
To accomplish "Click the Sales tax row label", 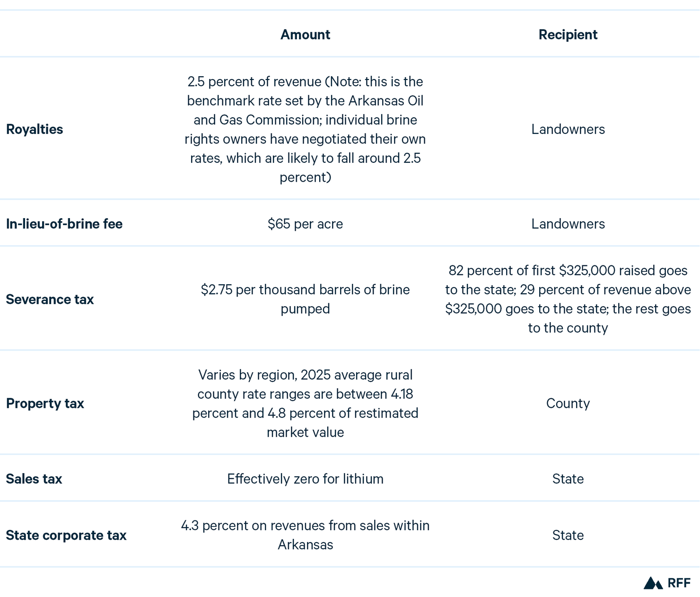I will tap(34, 479).
